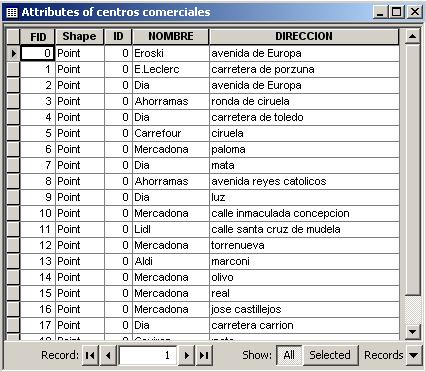Show only Selected records
This screenshot has height=372, width=426.
(x=330, y=355)
